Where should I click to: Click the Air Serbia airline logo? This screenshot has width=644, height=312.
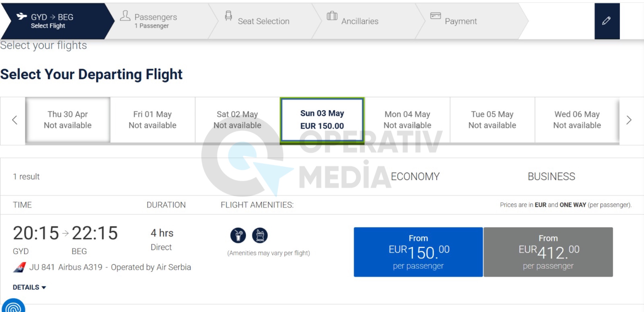click(x=20, y=267)
